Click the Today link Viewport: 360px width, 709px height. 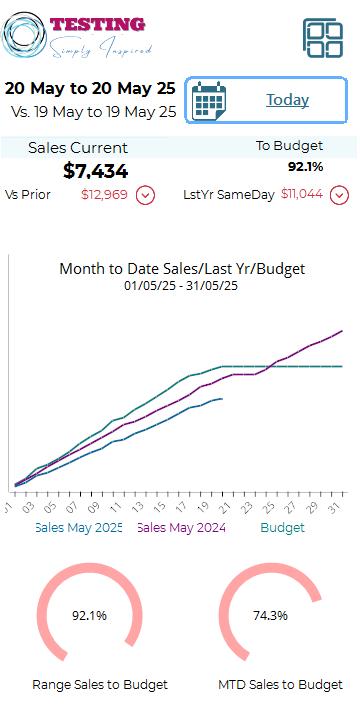[287, 100]
